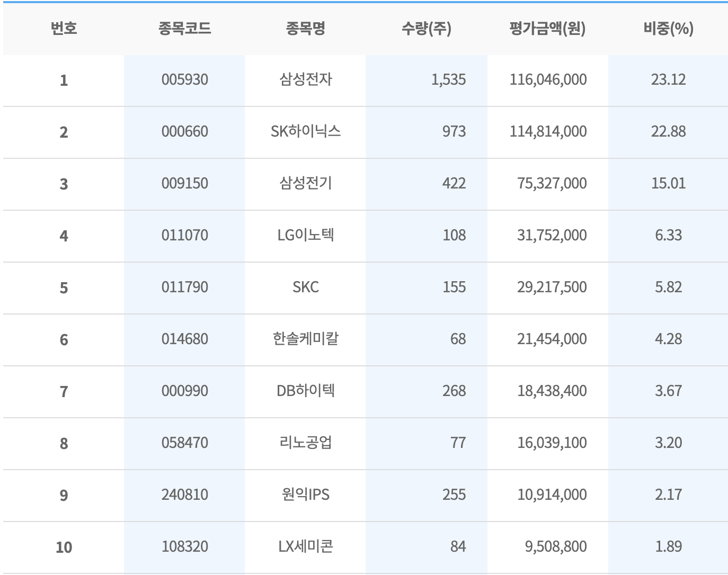The height and width of the screenshot is (575, 728).
Task: Select the 삼성전기 stock name
Action: (306, 183)
